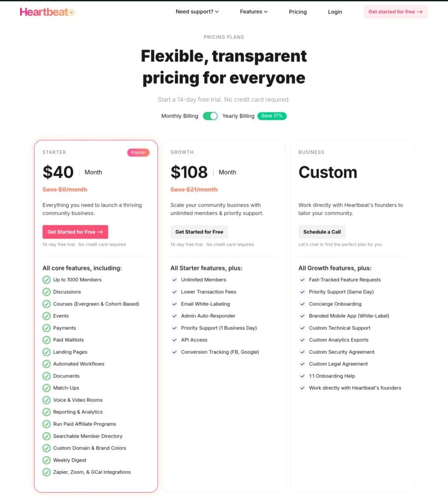Select Pricing in the navigation bar

(x=297, y=11)
